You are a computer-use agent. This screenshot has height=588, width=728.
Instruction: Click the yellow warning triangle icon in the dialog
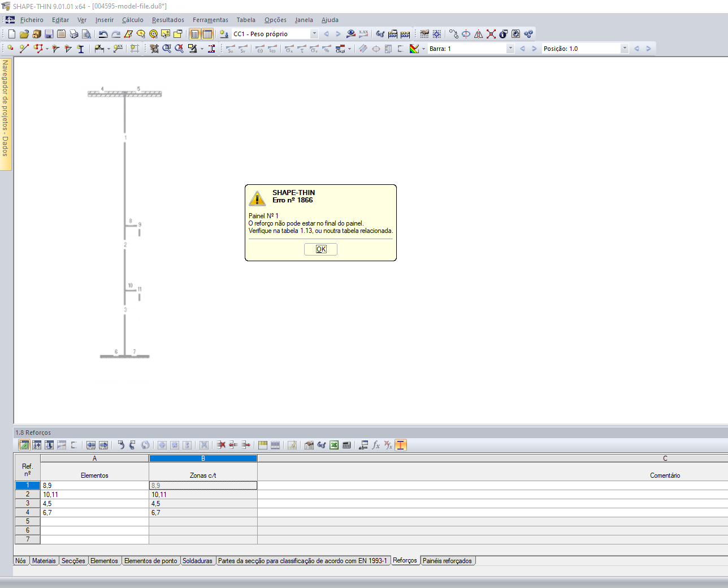pos(257,198)
